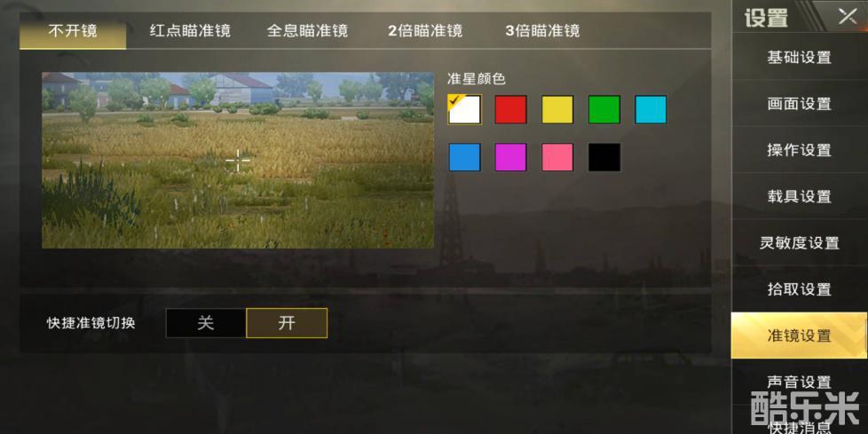This screenshot has width=868, height=434.
Task: Select the blue crosshair color
Action: point(464,157)
